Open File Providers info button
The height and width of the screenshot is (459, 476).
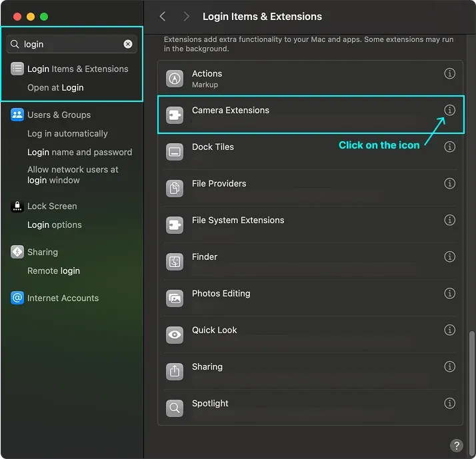[449, 183]
